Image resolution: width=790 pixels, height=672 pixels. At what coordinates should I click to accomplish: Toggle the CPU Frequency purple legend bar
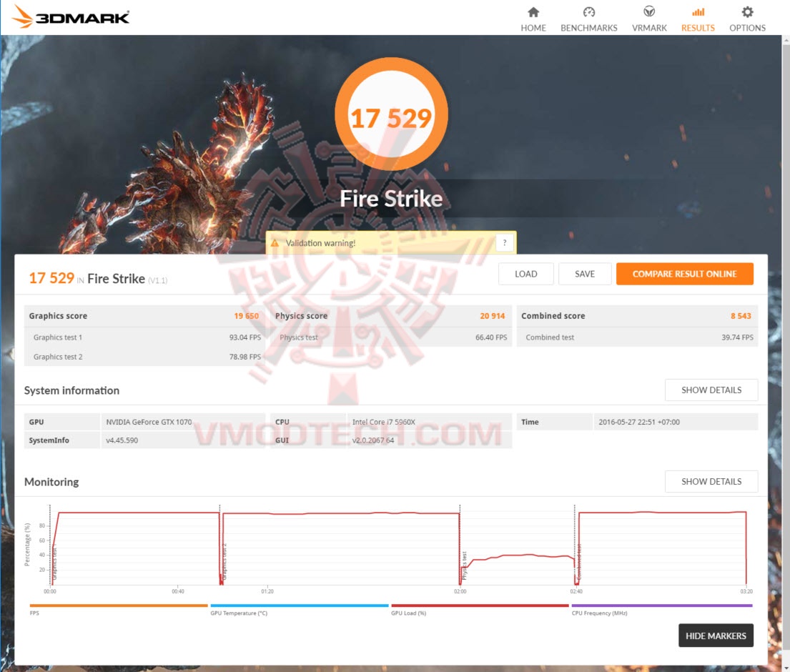661,606
